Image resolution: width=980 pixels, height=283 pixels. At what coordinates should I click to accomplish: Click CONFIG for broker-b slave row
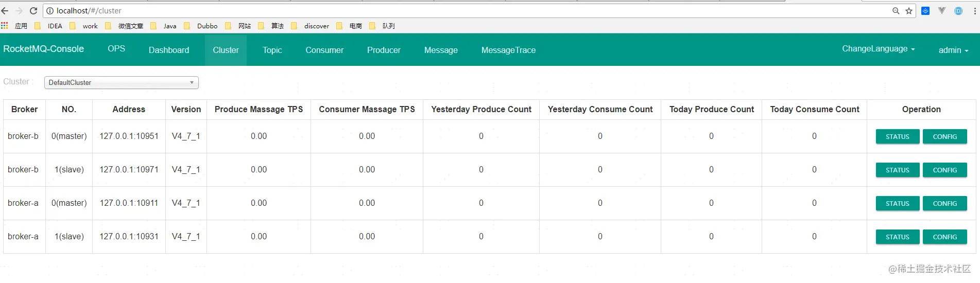click(x=945, y=170)
